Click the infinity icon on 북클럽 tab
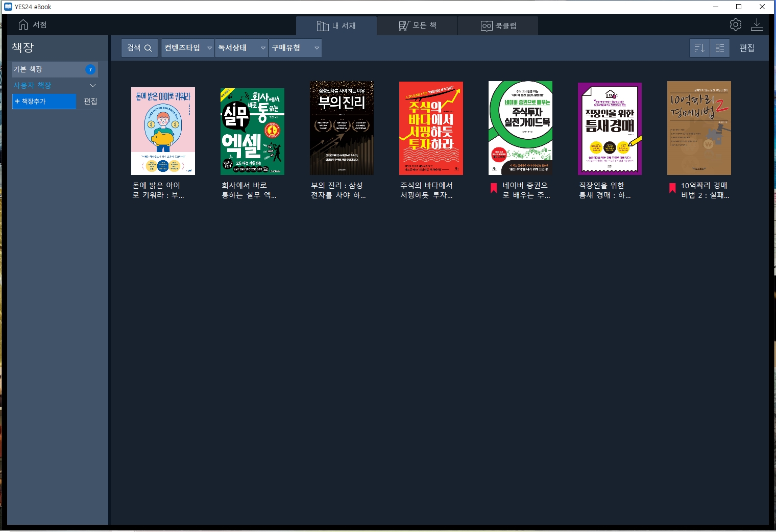This screenshot has height=532, width=776. pos(487,26)
